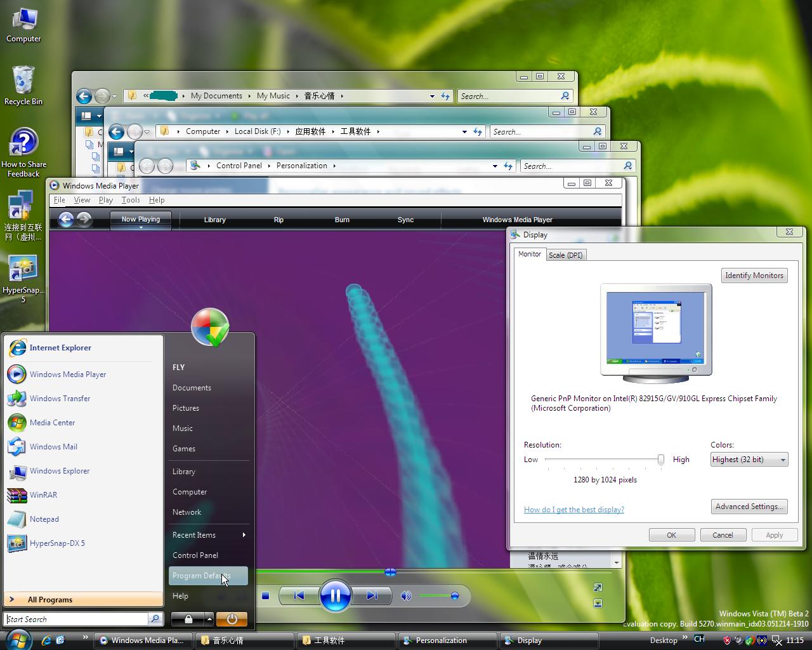Click back arrow in My Music explorer window
Viewport: 812px width, 650px height.
click(84, 96)
